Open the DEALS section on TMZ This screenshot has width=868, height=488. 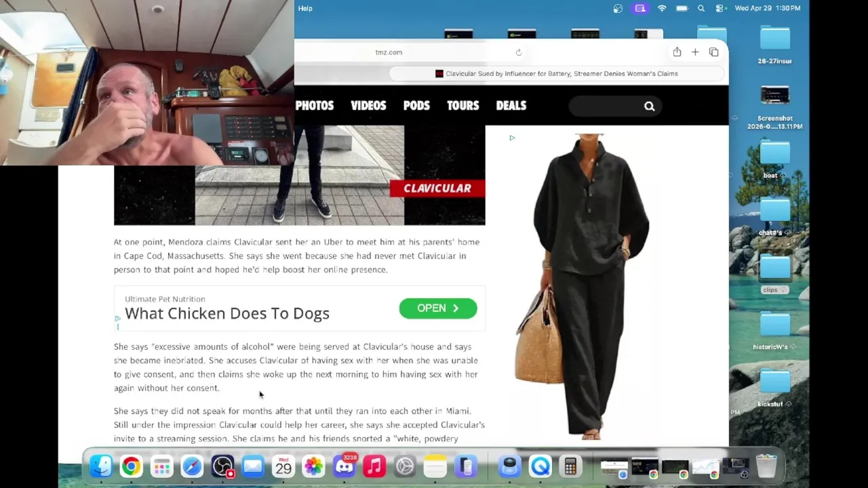pyautogui.click(x=511, y=106)
